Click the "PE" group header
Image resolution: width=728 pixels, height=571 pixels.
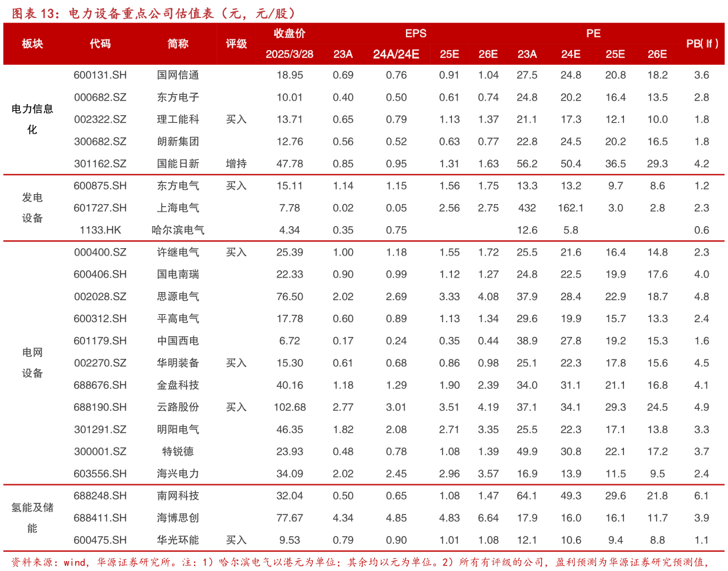point(593,33)
